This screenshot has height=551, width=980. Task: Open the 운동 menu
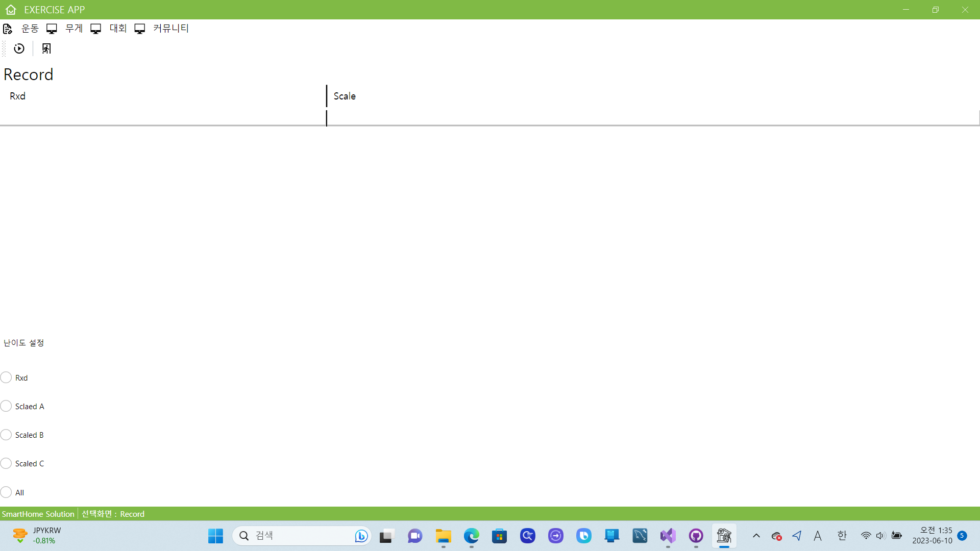(30, 29)
